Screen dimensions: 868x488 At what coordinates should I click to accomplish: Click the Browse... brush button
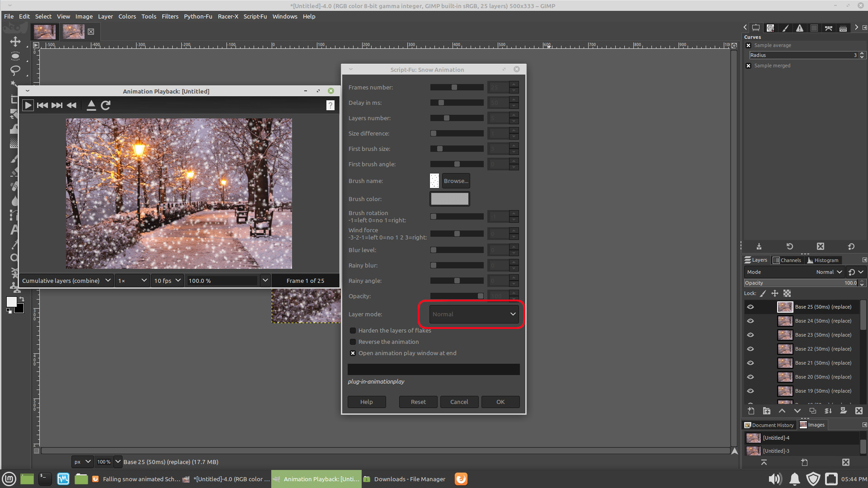pos(456,181)
